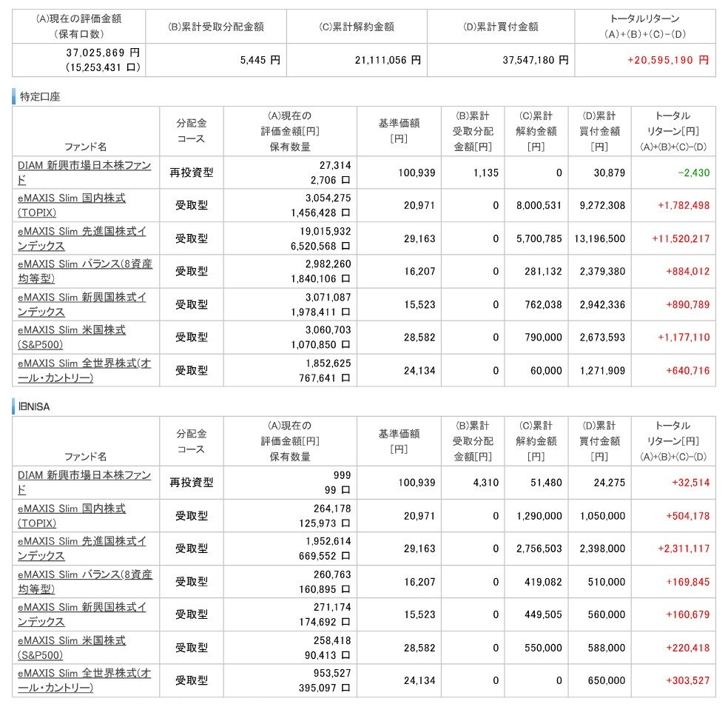The image size is (728, 704).
Task: Click the 395,097 口 holdings quantity
Action: point(325,688)
